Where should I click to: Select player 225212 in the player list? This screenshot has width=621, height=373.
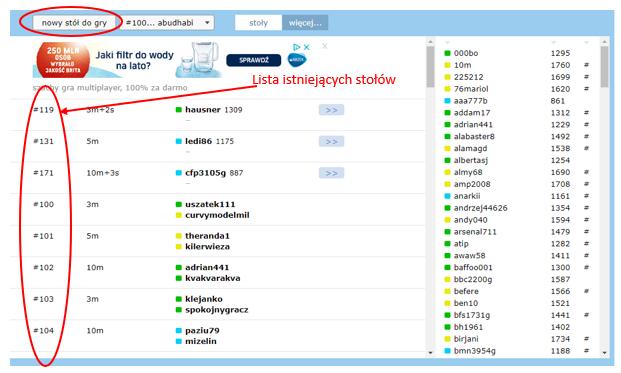[469, 77]
